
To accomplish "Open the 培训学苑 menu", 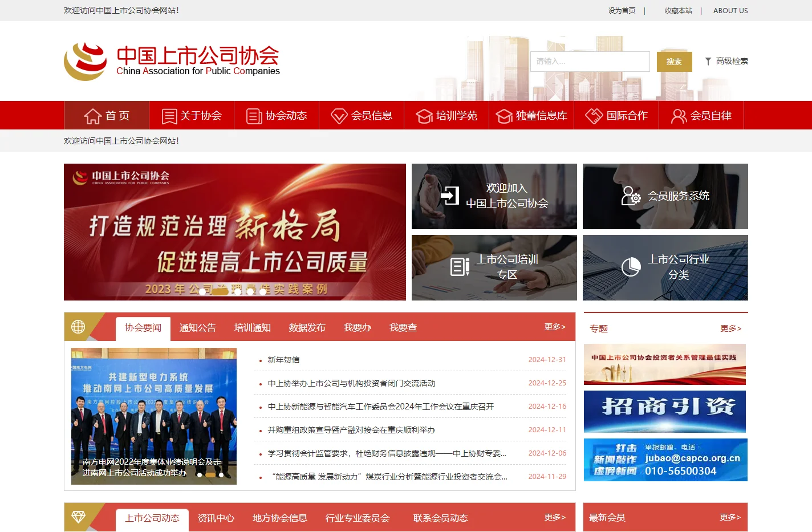I will (446, 115).
